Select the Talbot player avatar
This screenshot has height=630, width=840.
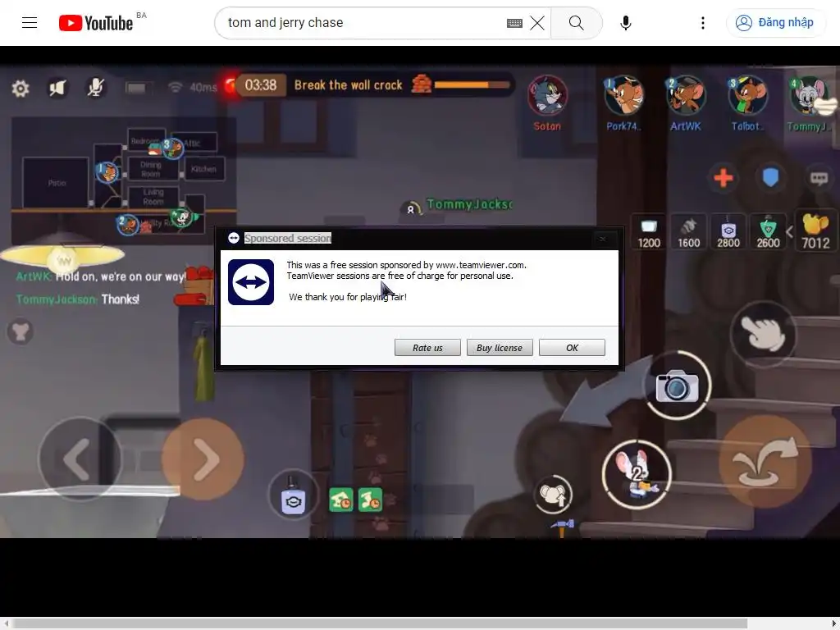pos(747,97)
